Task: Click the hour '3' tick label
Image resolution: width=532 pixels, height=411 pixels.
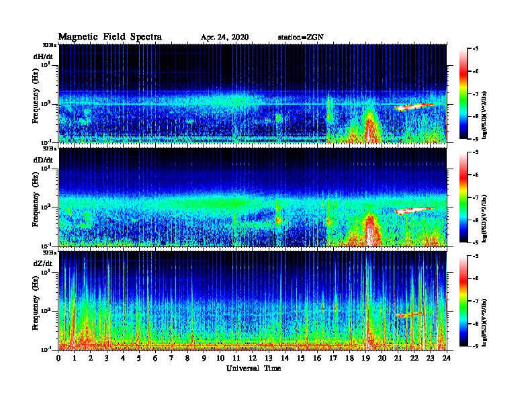Action: (107, 358)
